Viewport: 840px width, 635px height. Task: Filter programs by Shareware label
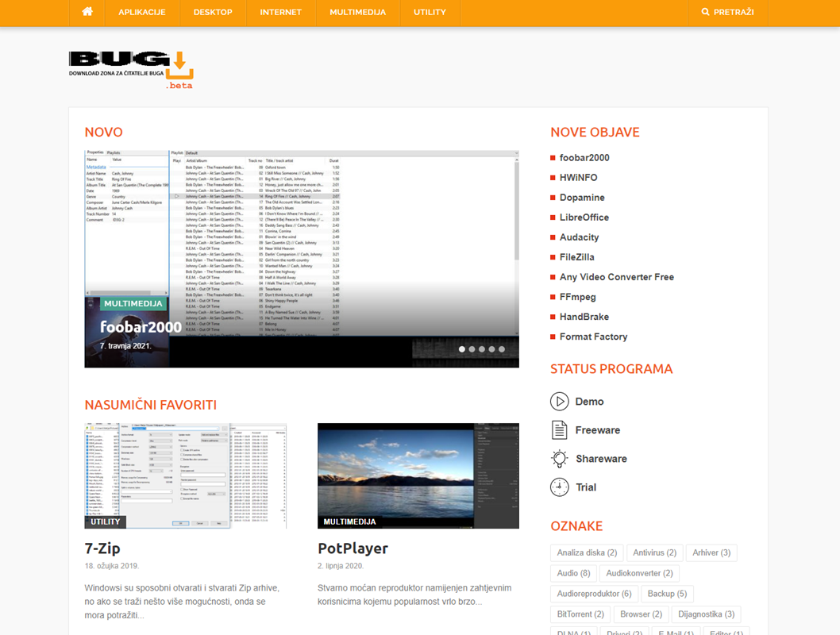(601, 458)
